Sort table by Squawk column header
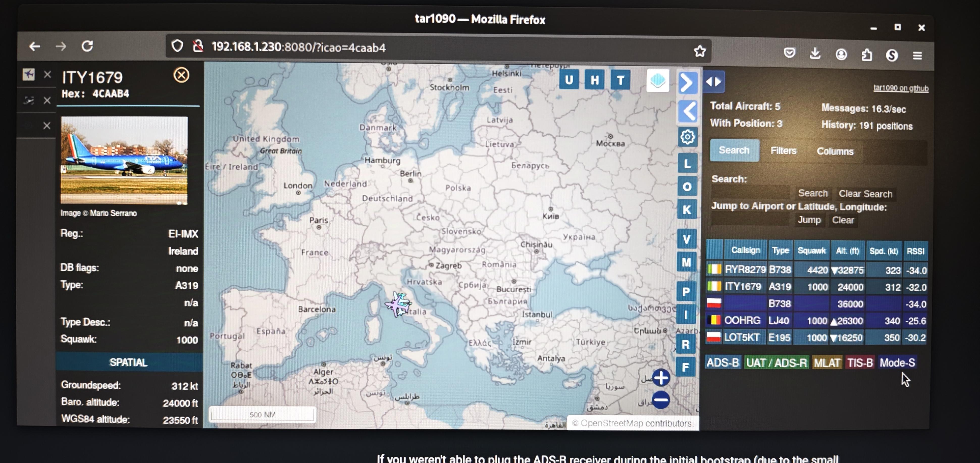Image resolution: width=980 pixels, height=463 pixels. pos(811,250)
